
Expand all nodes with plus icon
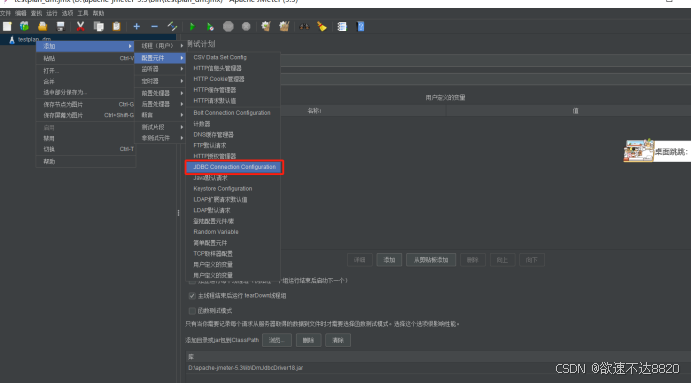[136, 26]
